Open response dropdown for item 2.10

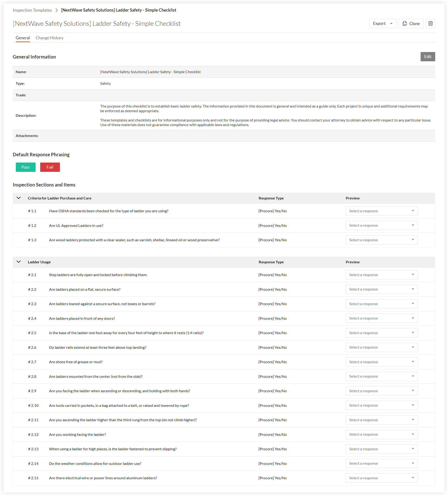[381, 405]
